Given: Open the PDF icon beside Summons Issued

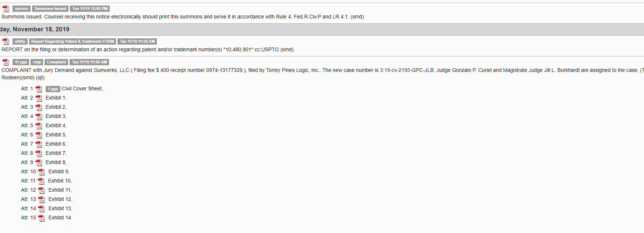Looking at the screenshot, I should tap(6, 9).
